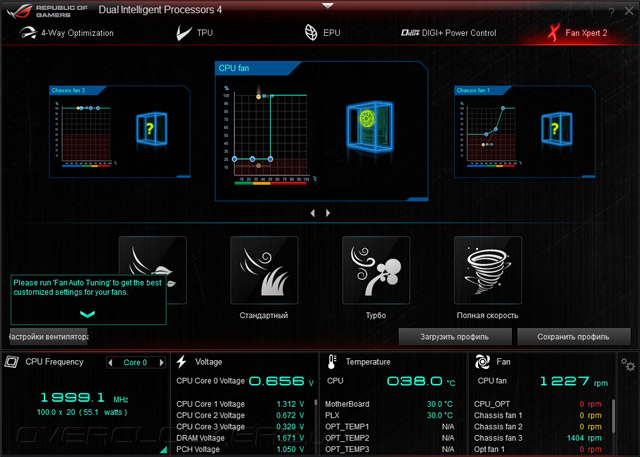Click the Fan panel fan icon
640x457 pixels.
(482, 362)
